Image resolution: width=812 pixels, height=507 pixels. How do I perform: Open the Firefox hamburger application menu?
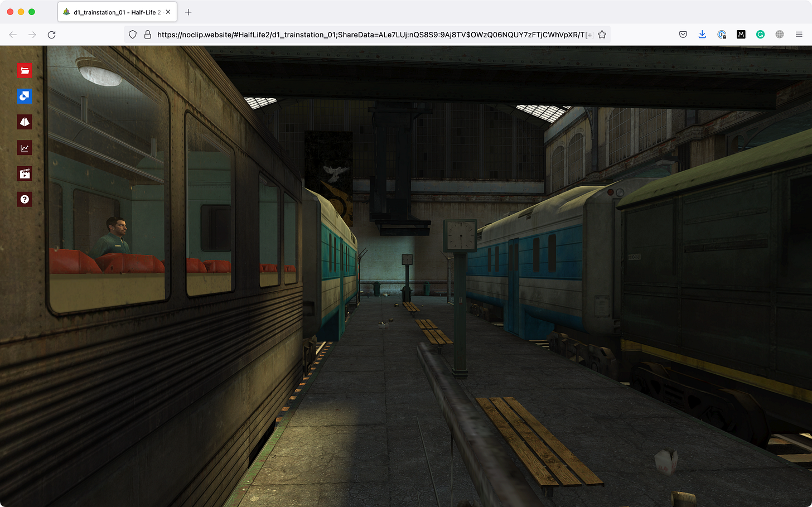coord(799,35)
